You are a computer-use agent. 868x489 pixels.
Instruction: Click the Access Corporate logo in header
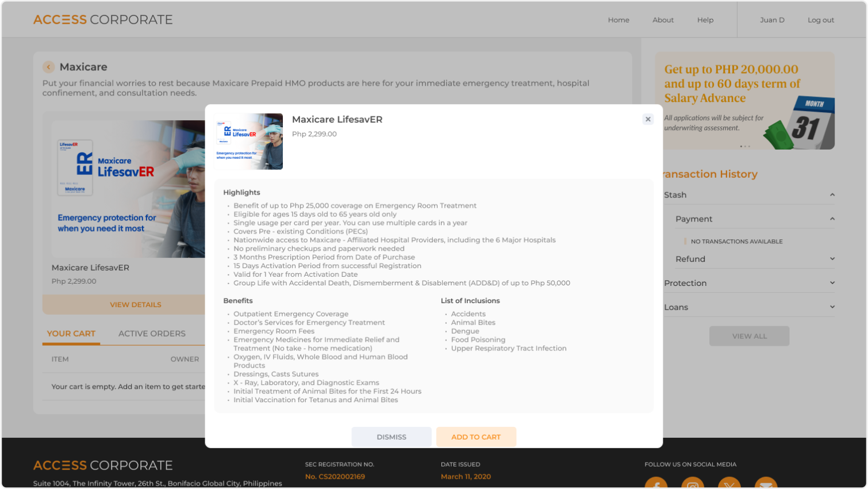103,20
